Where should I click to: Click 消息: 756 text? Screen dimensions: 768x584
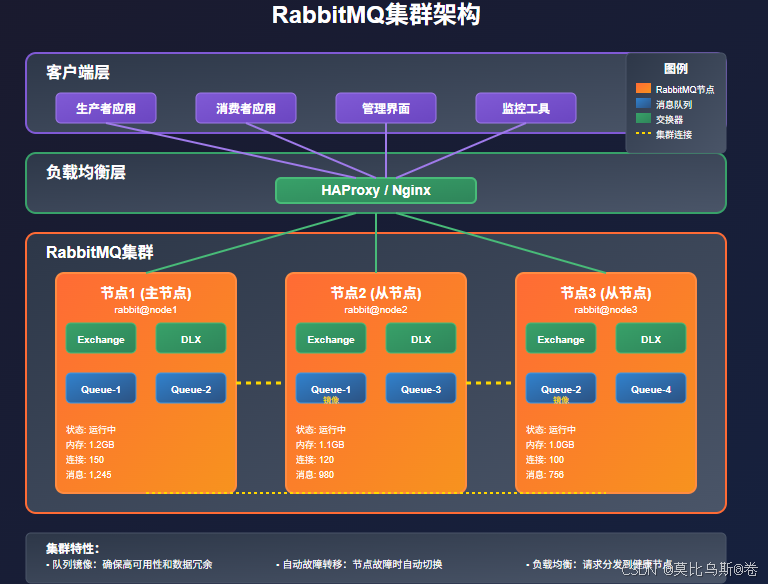[x=545, y=475]
